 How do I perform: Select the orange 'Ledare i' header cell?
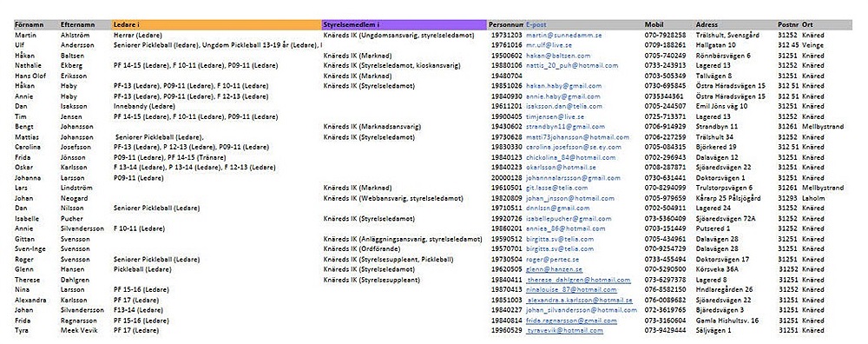click(x=216, y=25)
